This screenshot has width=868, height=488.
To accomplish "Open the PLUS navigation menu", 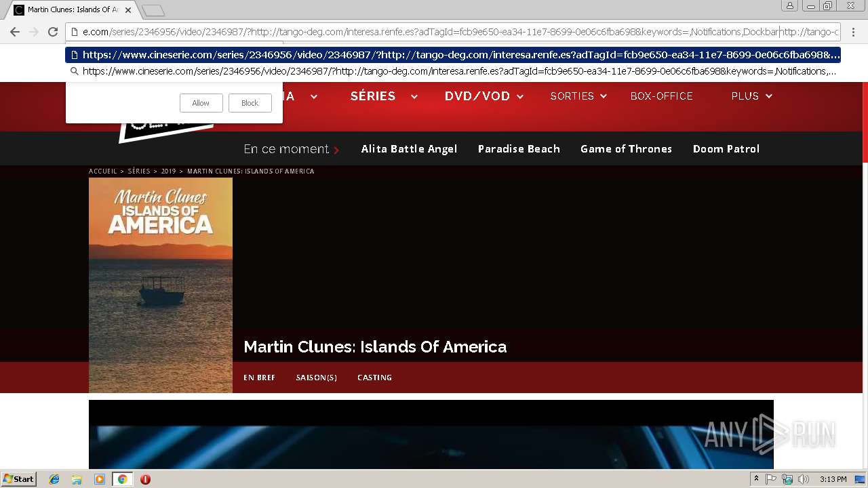I will [x=745, y=96].
